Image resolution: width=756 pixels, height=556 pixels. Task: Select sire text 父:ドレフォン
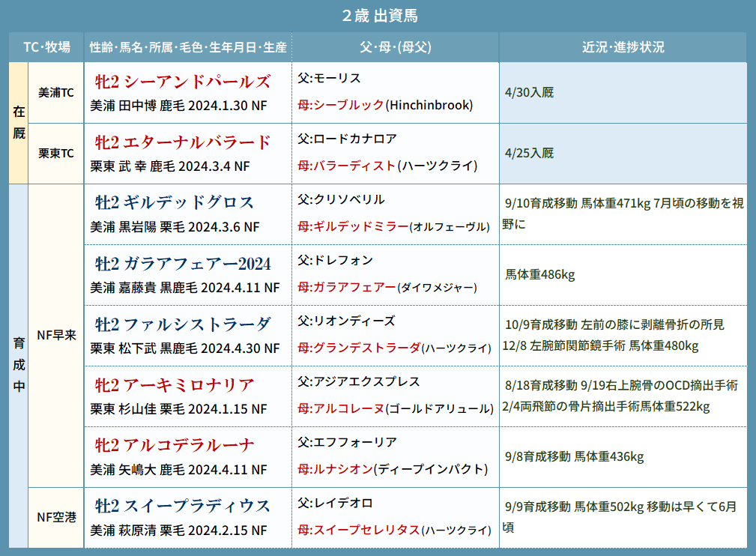335,261
